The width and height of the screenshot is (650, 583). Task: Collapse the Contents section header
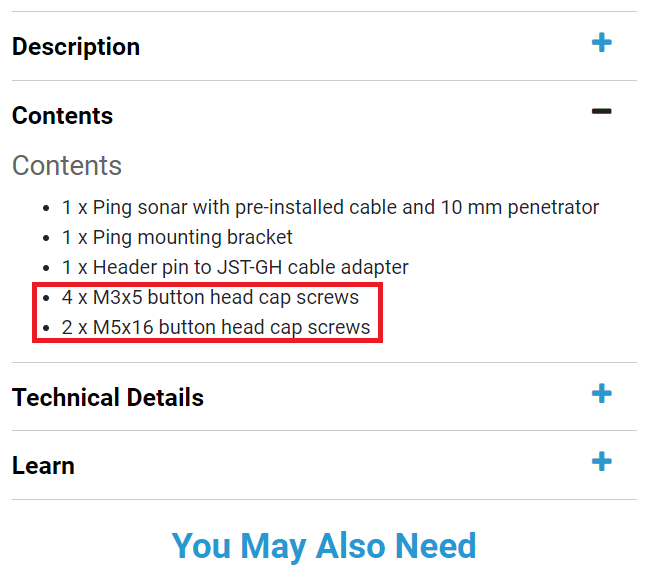click(x=62, y=116)
